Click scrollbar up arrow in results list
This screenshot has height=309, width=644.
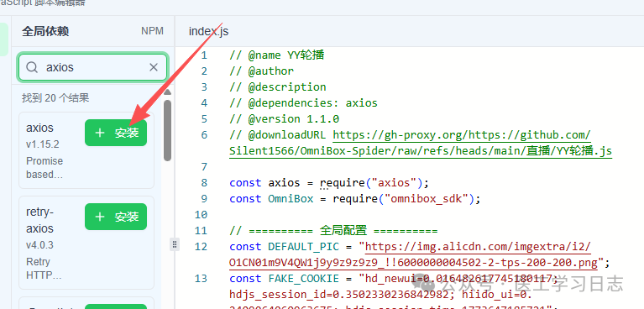click(167, 92)
